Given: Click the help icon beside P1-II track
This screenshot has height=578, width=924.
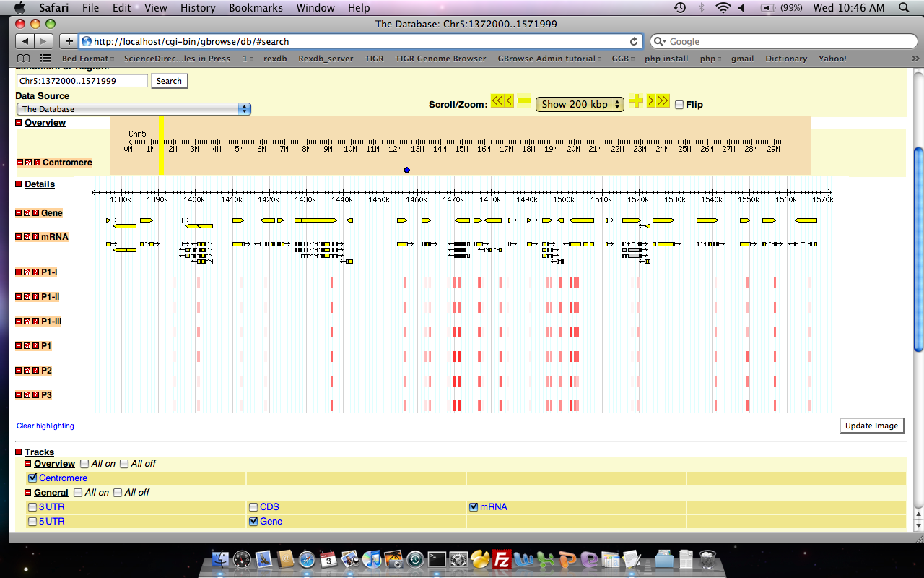Looking at the screenshot, I should click(x=36, y=297).
